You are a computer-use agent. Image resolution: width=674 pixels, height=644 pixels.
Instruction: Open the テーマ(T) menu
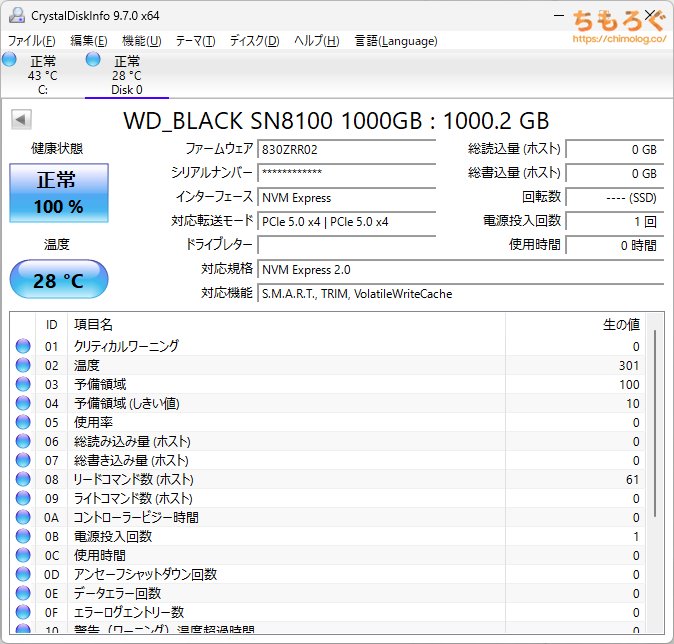point(195,41)
